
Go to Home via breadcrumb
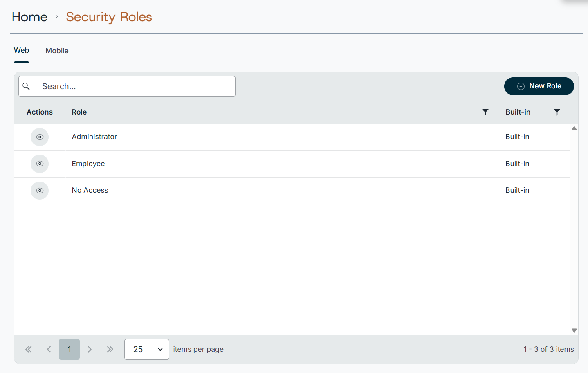tap(29, 17)
